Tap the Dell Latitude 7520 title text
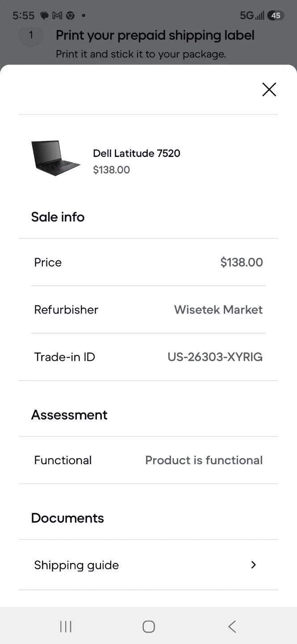Screen dimensions: 297x644 coord(137,153)
